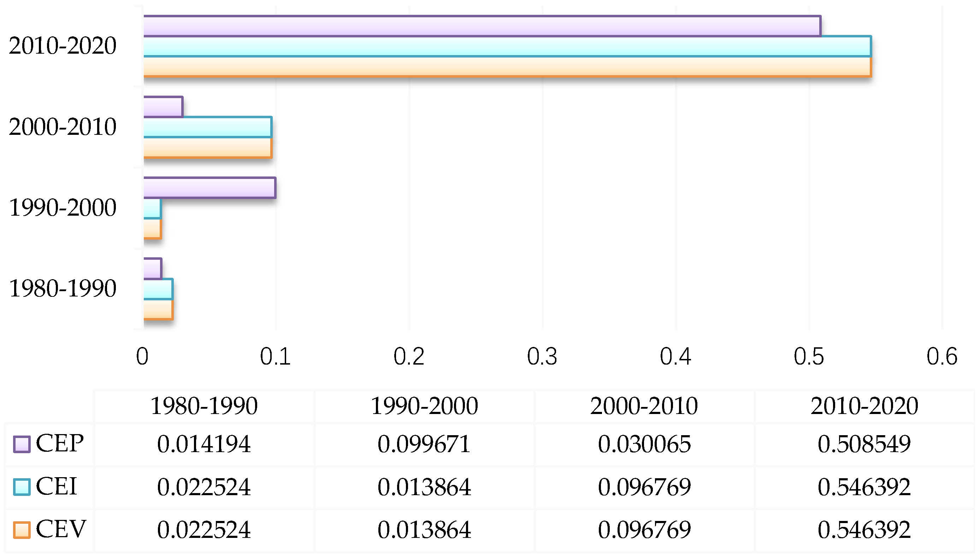Click the 2000-2010 CEI cyan bar
This screenshot has height=558, width=980.
[207, 127]
